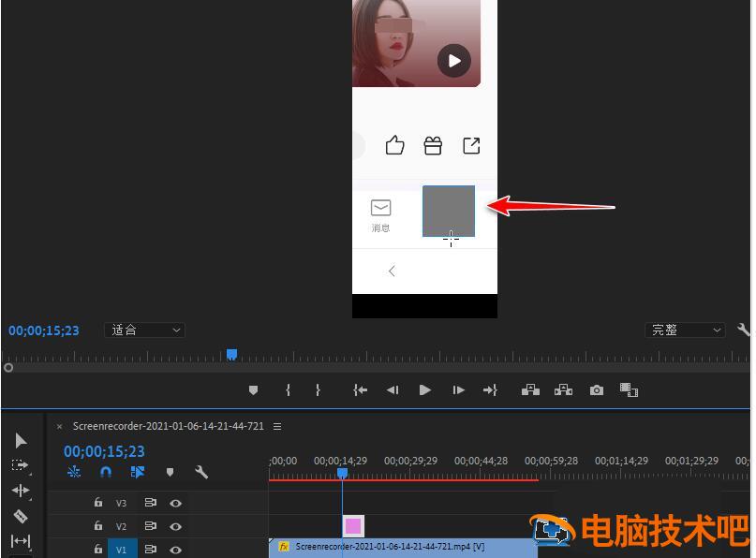Image resolution: width=756 pixels, height=558 pixels.
Task: Toggle V2 track output eye icon
Action: [x=177, y=526]
